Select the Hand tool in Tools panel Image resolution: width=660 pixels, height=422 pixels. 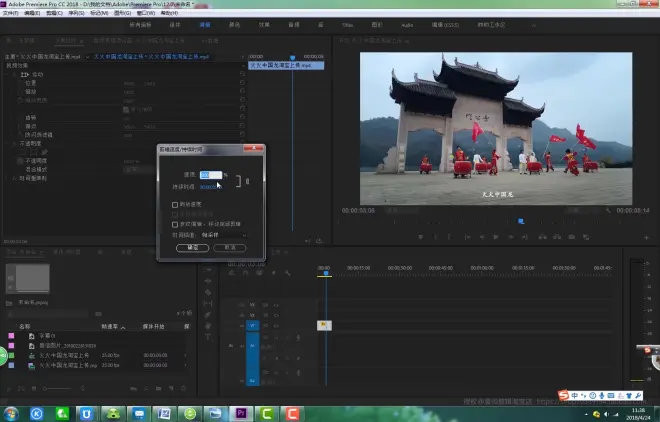click(x=208, y=326)
